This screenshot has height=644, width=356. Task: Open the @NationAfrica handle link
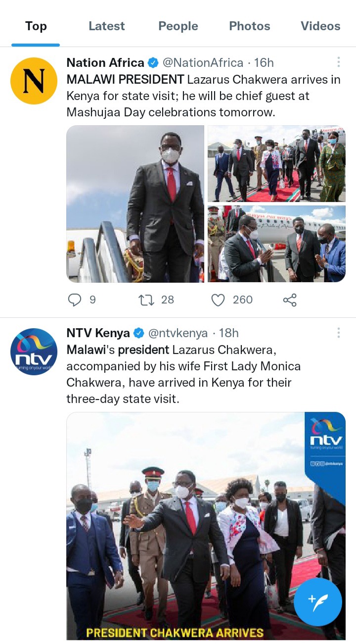click(x=203, y=63)
